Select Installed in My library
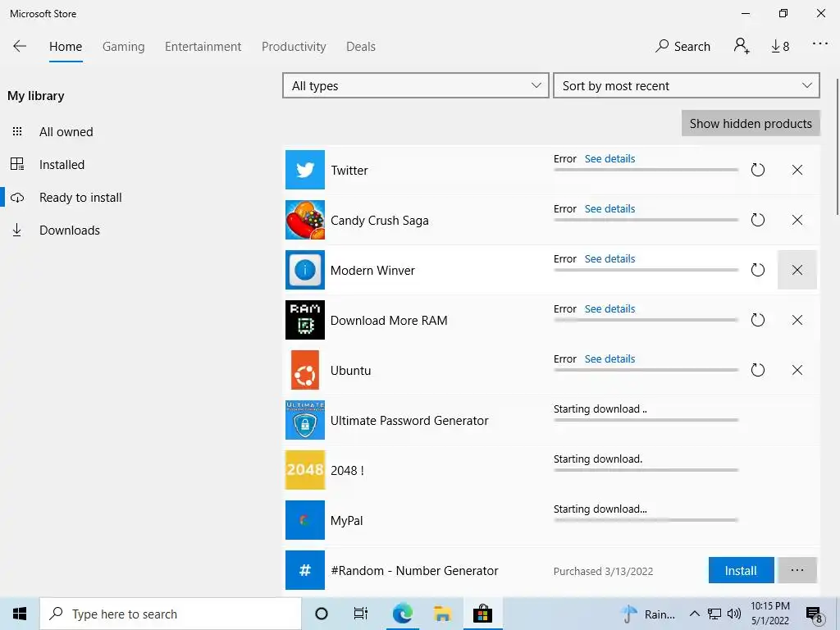Image resolution: width=840 pixels, height=630 pixels. pos(62,164)
